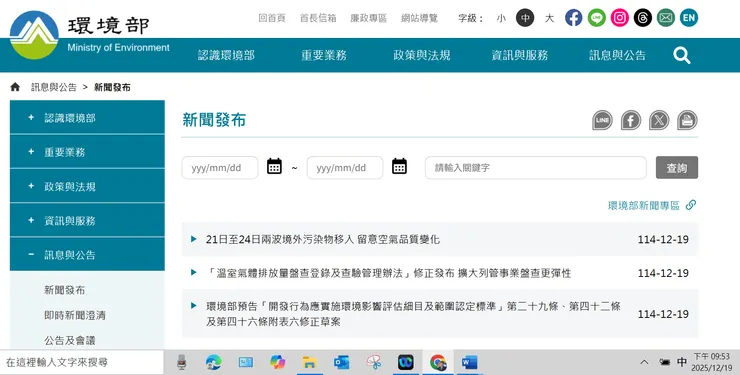Toggle the 中 IME indicator in tray

point(681,362)
